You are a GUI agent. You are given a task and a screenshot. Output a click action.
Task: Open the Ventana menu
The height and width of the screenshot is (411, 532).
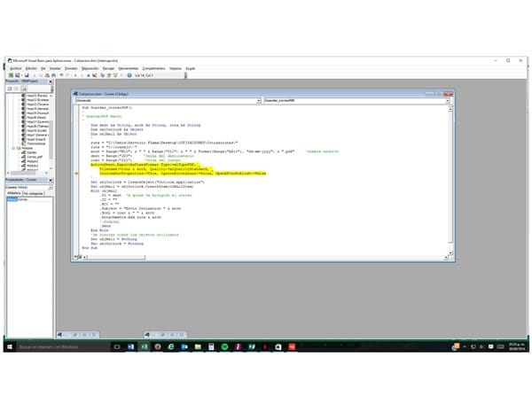(176, 68)
